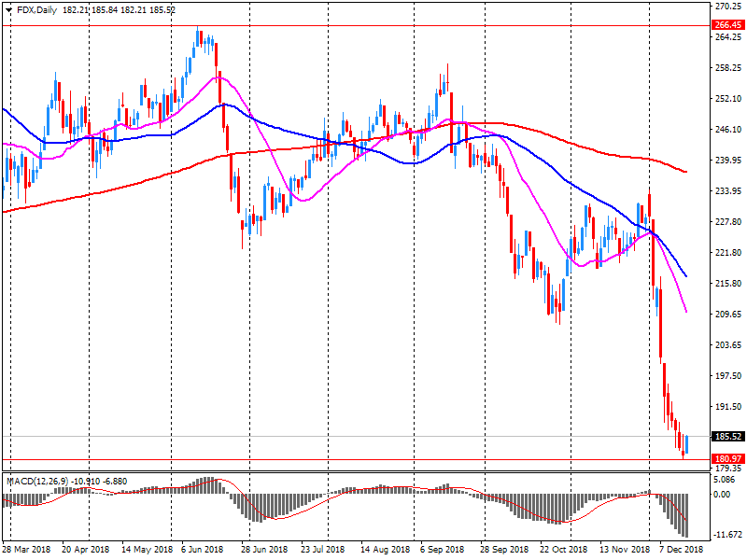Click the red 180.97 support price label

[x=728, y=458]
